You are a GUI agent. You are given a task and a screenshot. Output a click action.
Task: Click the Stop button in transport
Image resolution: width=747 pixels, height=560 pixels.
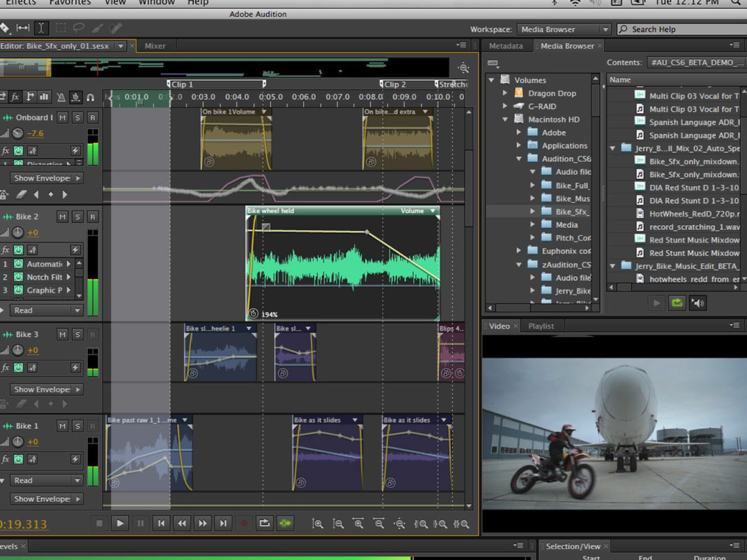99,523
